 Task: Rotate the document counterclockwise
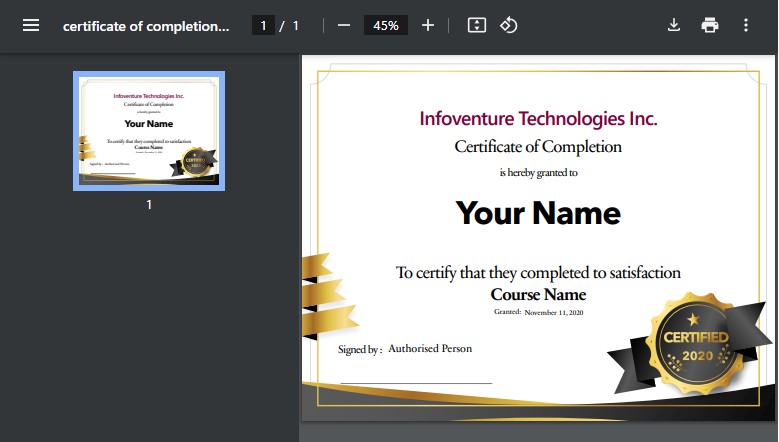509,25
